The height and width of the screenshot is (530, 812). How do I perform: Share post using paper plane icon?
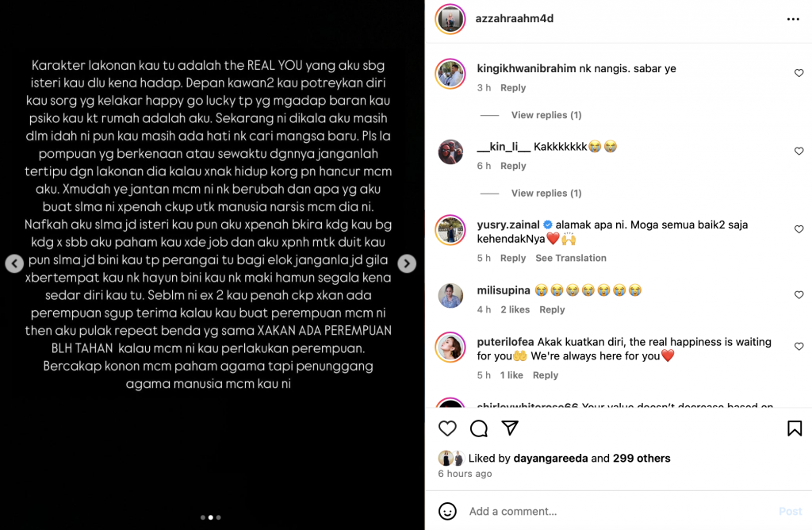coord(510,428)
